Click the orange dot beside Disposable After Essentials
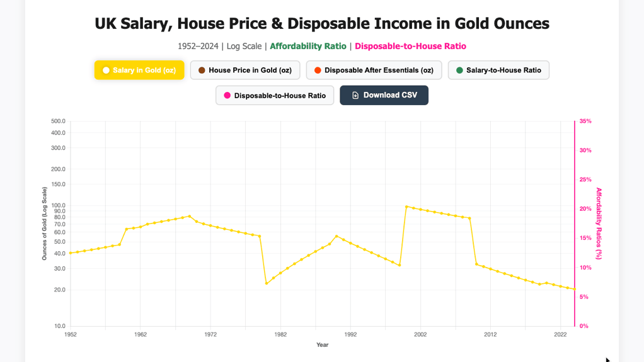Screen dimensions: 644x362 pos(318,71)
